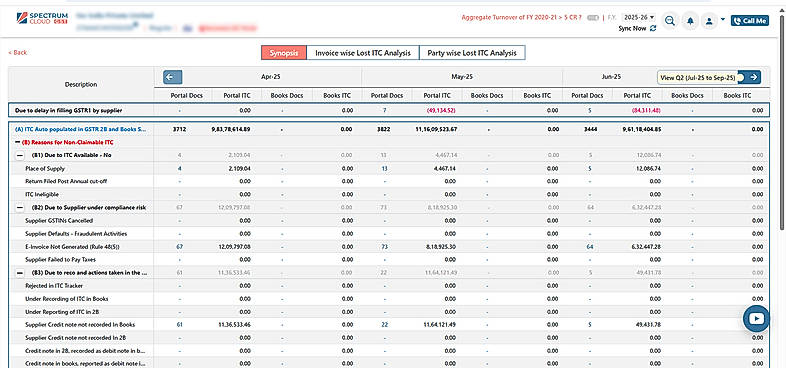This screenshot has height=368, width=786.
Task: Open the search magnifier icon in header
Action: tap(670, 21)
